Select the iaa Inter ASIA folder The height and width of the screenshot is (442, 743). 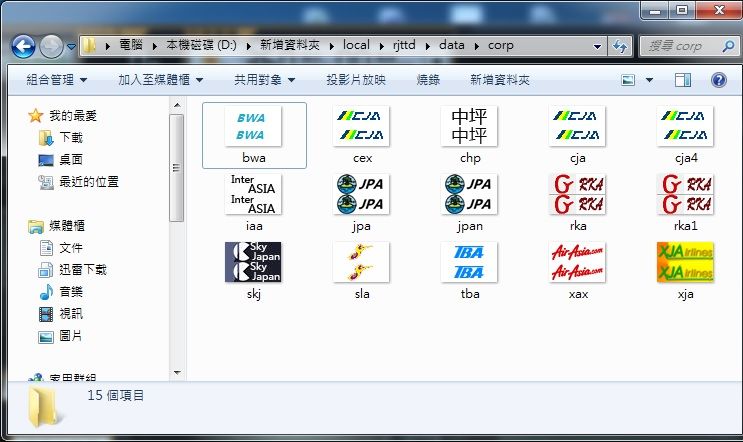(x=254, y=194)
